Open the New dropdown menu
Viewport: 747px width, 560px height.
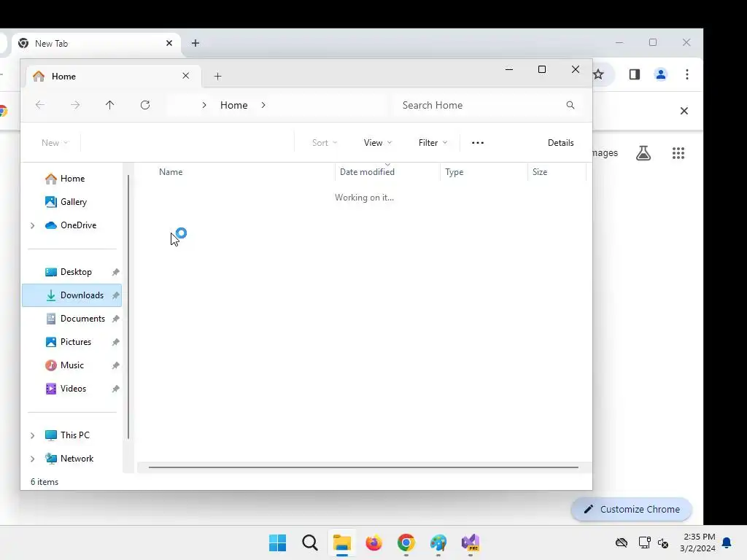point(55,142)
